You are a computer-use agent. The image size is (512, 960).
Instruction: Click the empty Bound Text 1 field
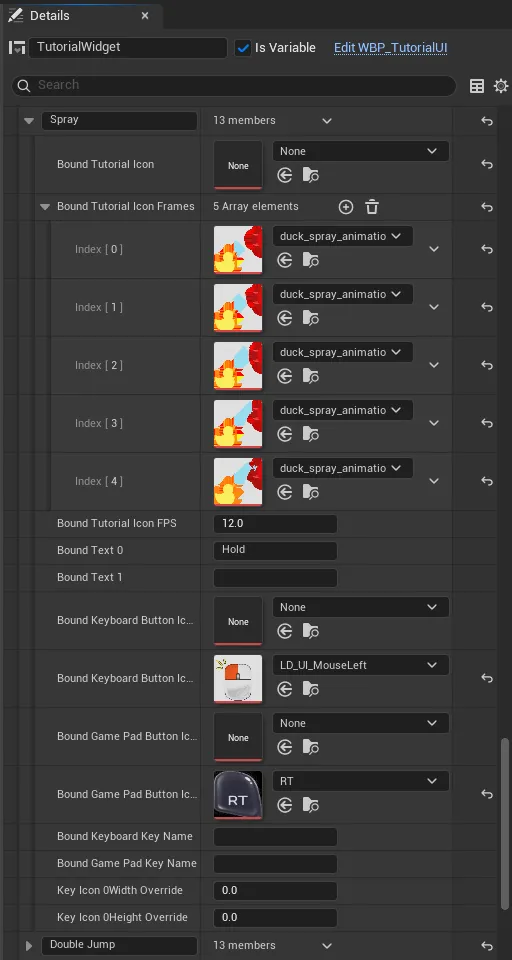tap(275, 577)
